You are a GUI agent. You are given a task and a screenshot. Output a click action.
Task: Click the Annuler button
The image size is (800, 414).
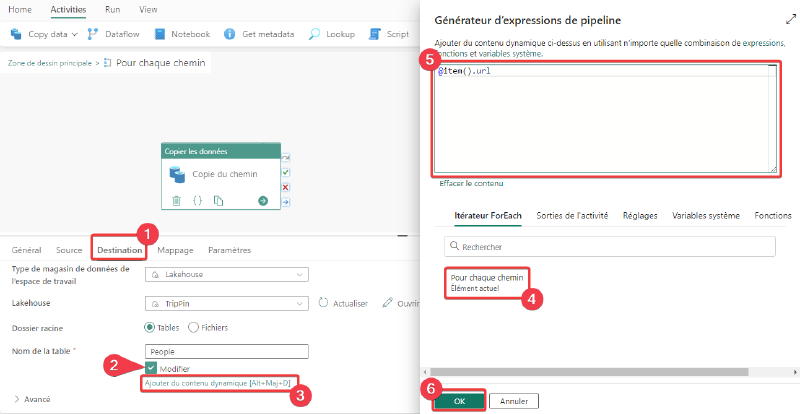[514, 401]
